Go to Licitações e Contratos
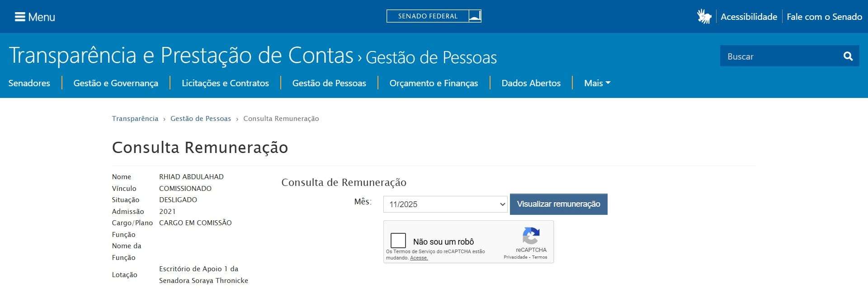This screenshot has height=292, width=868. point(225,83)
